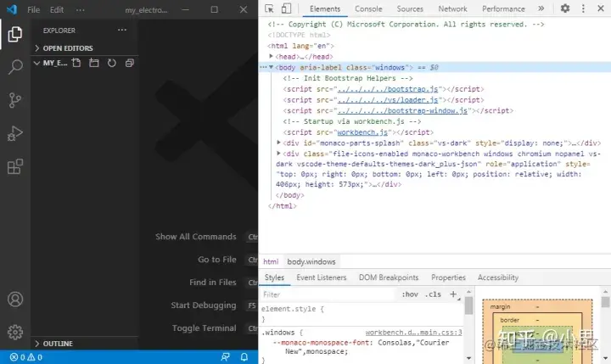The image size is (611, 364).
Task: Expand the OUTLINE section
Action: click(84, 344)
